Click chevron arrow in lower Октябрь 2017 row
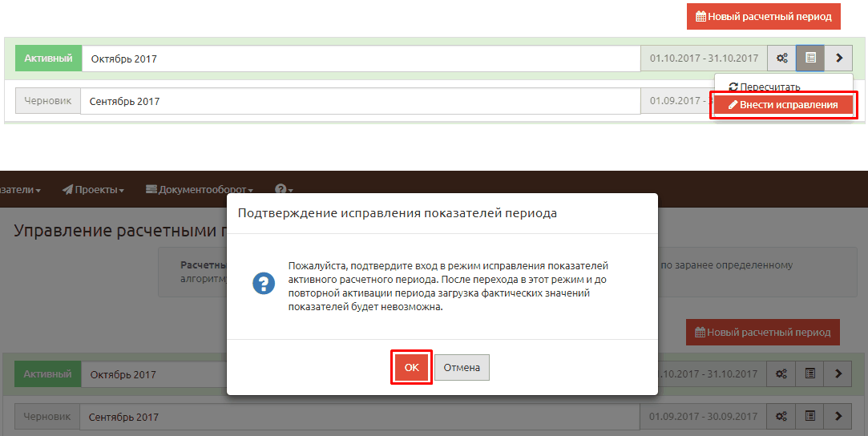The height and width of the screenshot is (436, 868). pos(838,374)
